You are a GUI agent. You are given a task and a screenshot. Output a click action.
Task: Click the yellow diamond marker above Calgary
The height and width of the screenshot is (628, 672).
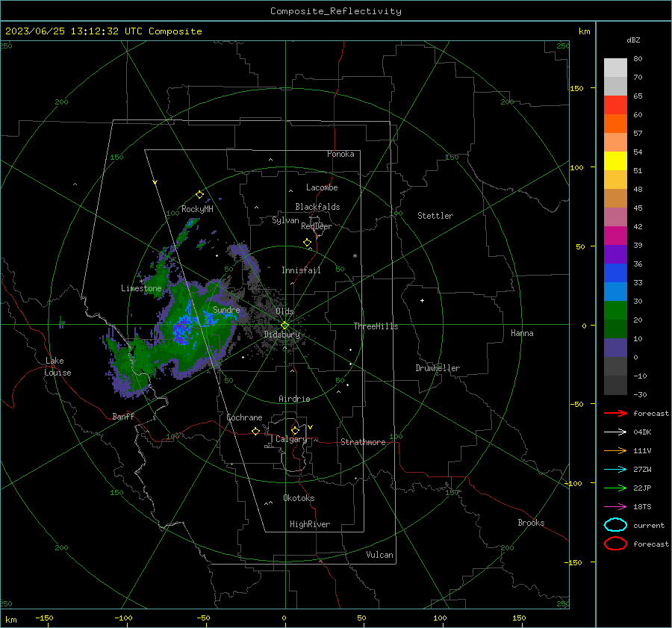coord(295,430)
